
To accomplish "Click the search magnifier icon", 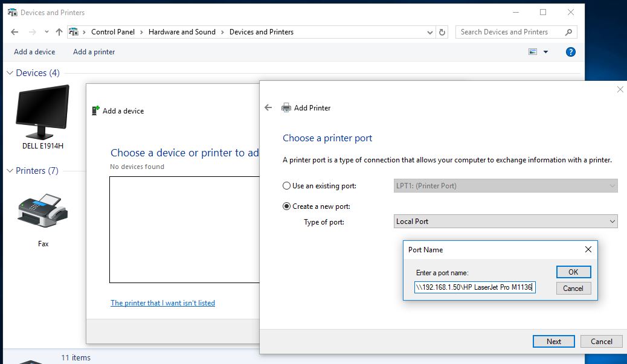I will tap(568, 32).
